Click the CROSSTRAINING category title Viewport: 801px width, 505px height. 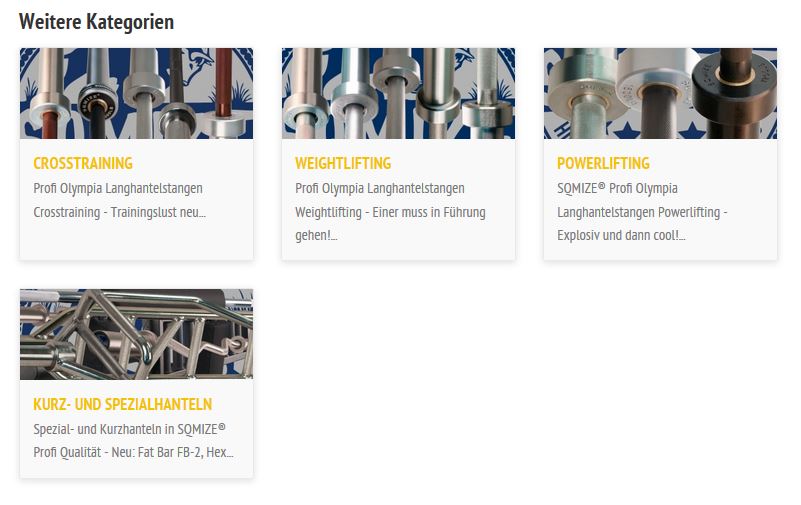[83, 163]
